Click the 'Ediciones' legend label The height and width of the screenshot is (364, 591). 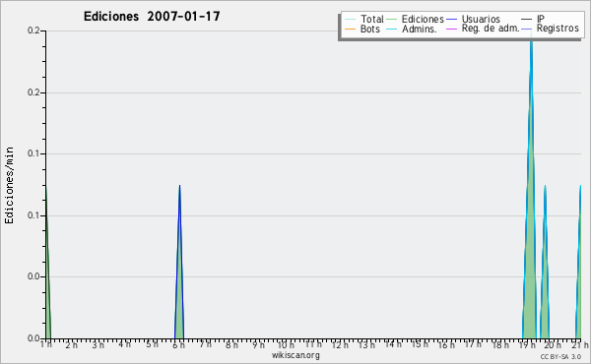click(423, 19)
